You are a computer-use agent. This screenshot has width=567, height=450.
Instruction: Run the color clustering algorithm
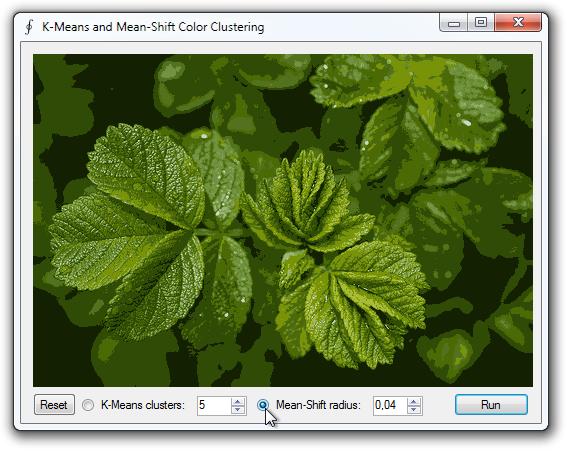click(491, 405)
